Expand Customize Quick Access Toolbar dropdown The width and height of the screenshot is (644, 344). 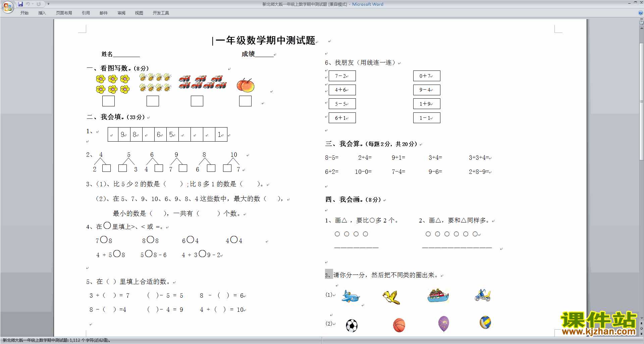[x=48, y=4]
